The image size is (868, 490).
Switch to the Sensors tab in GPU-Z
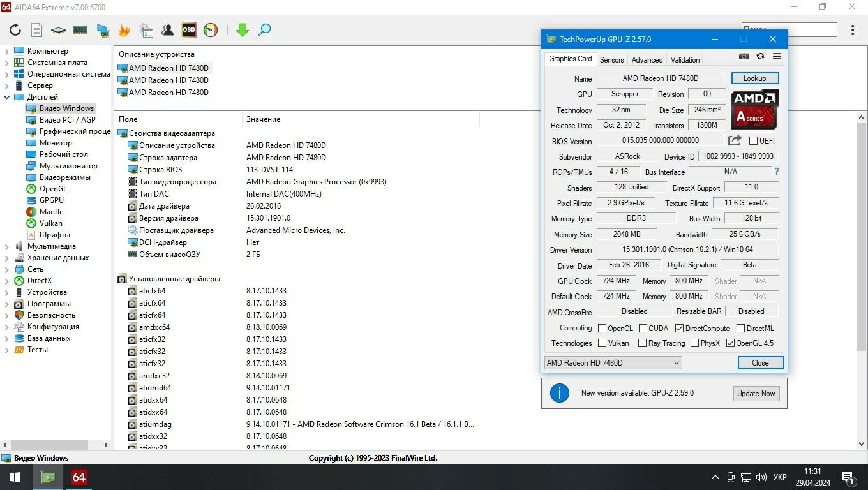[611, 59]
